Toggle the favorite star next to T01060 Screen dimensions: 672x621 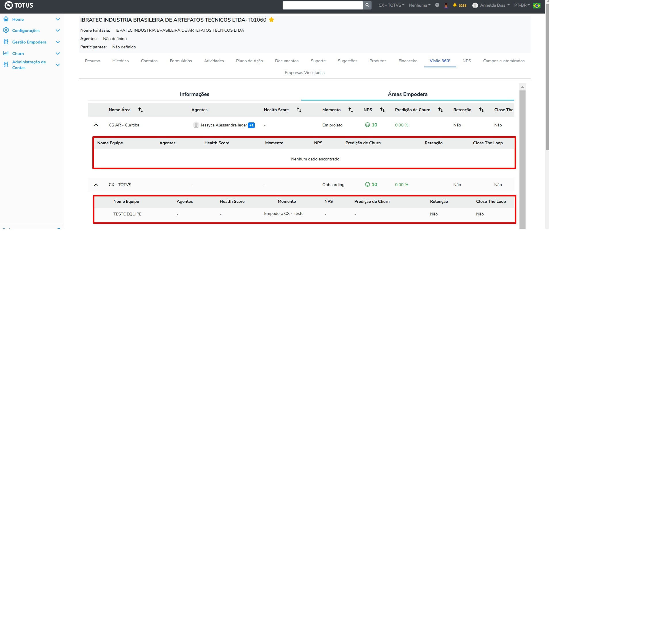coord(271,20)
